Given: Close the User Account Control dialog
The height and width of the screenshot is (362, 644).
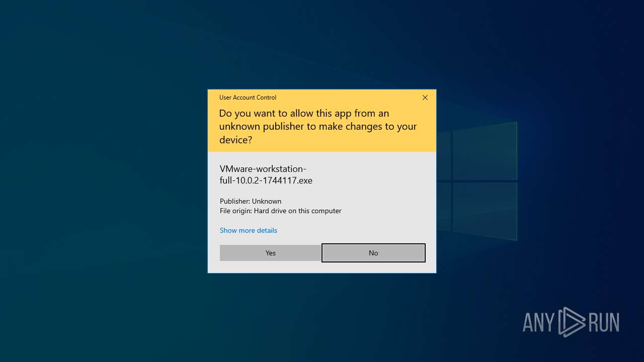Looking at the screenshot, I should coord(425,98).
